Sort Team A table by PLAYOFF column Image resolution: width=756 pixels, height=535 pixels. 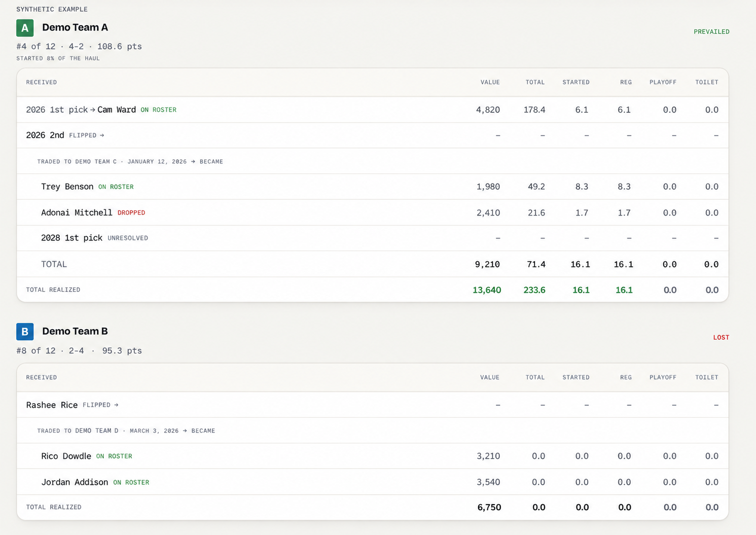click(x=663, y=82)
